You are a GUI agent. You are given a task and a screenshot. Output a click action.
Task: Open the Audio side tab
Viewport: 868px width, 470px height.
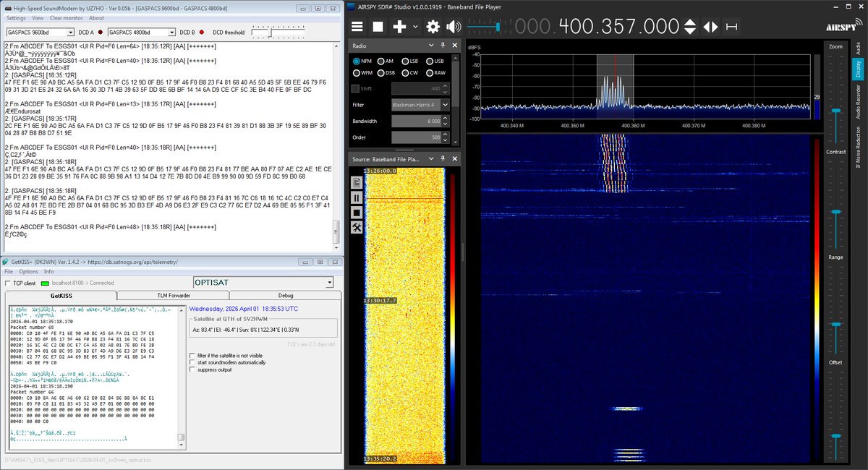point(858,48)
